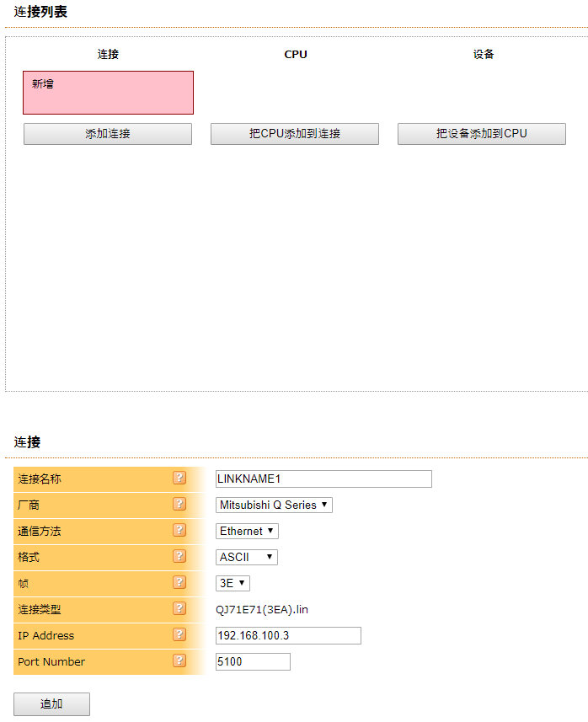The image size is (588, 722).
Task: Open help icon for 通信方法
Action: pyautogui.click(x=179, y=531)
